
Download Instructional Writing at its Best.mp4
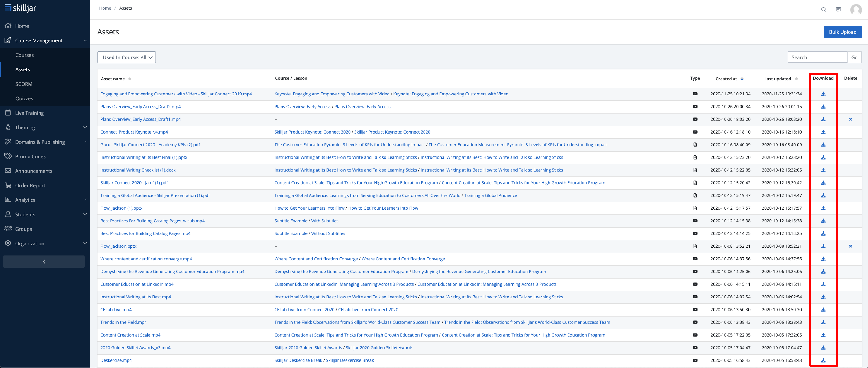(823, 297)
